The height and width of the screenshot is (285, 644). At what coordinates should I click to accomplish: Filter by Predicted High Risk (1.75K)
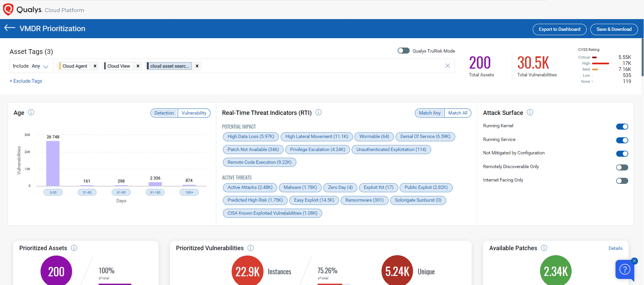click(255, 200)
